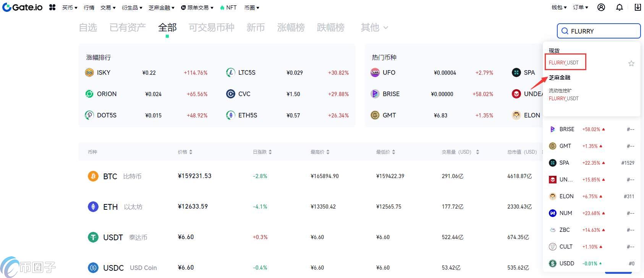This screenshot has height=278, width=644.
Task: Click the NUM coin icon in side list
Action: [553, 213]
